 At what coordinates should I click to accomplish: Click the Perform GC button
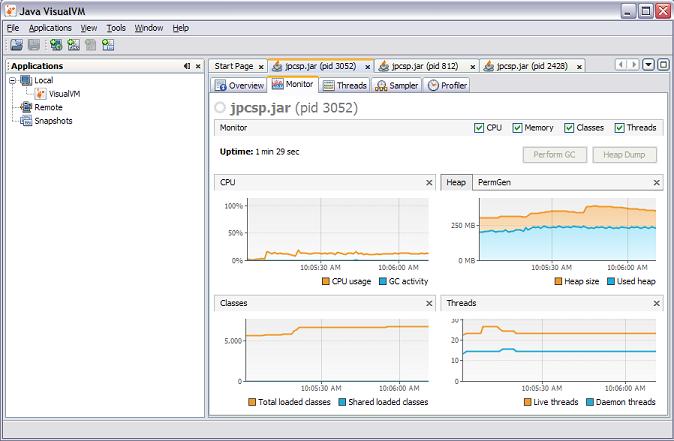pyautogui.click(x=554, y=155)
